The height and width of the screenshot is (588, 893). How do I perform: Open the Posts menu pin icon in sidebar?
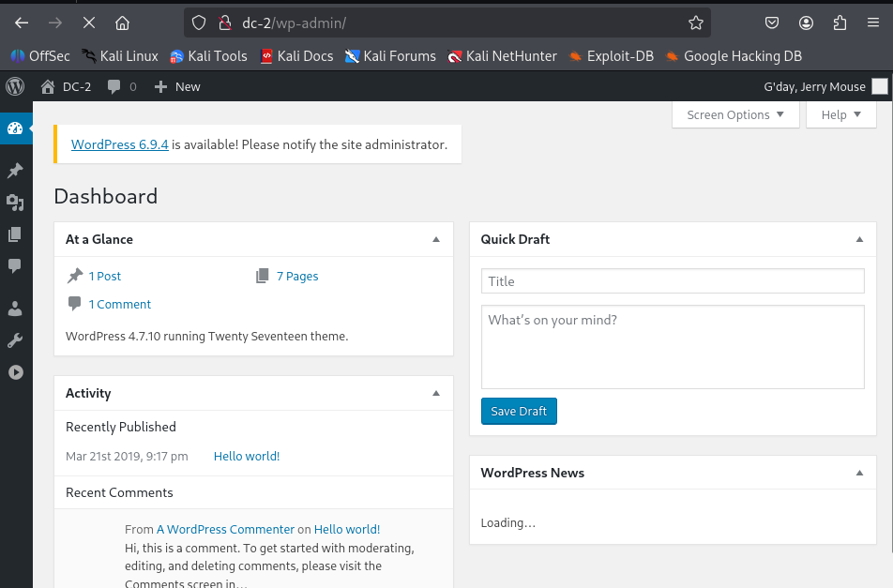point(15,171)
